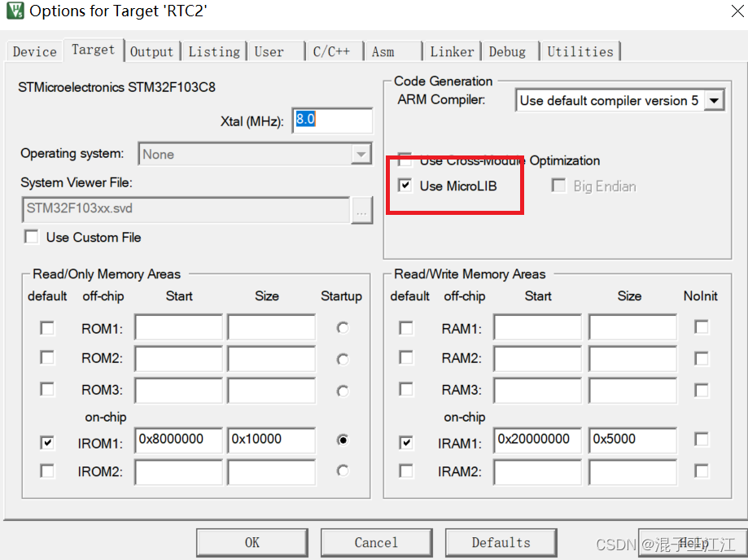The image size is (748, 560).
Task: Toggle Use Cross-Module Optimization checkbox
Action: [405, 160]
